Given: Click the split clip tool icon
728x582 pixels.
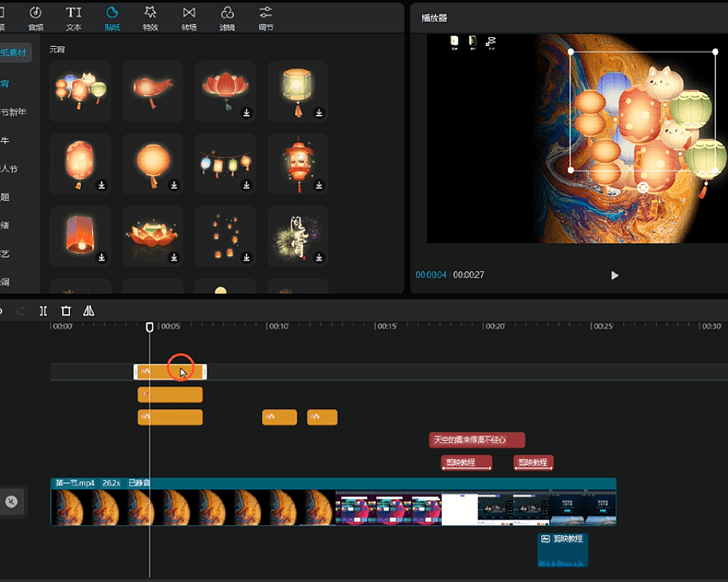Looking at the screenshot, I should 44,311.
